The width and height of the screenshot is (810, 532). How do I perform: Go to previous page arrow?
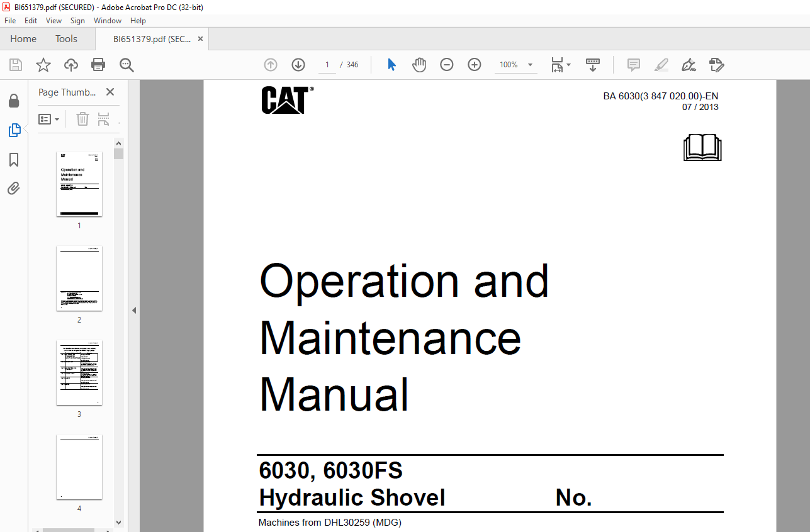coord(271,65)
